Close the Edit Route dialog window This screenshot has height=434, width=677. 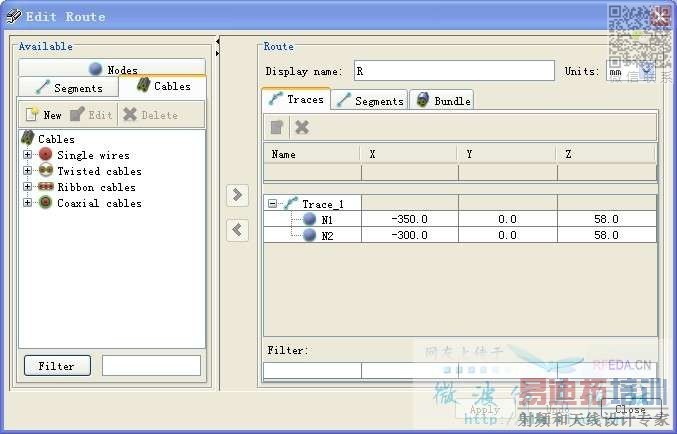(661, 16)
